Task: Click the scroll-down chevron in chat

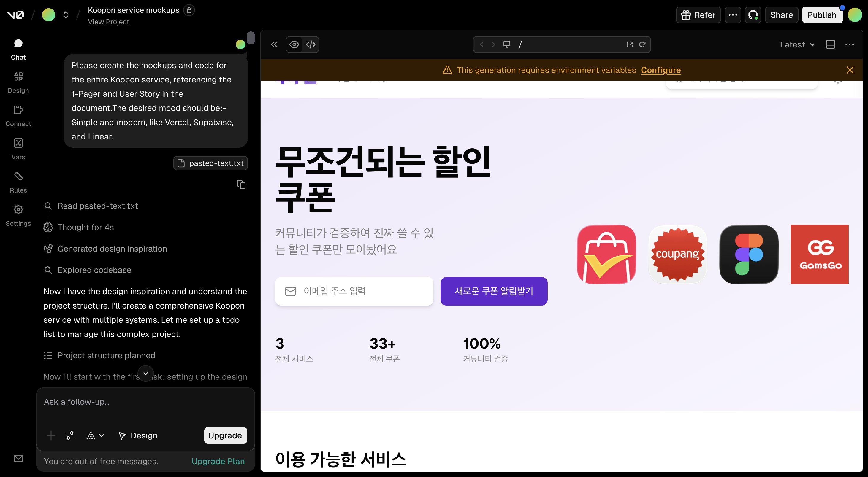Action: click(146, 373)
